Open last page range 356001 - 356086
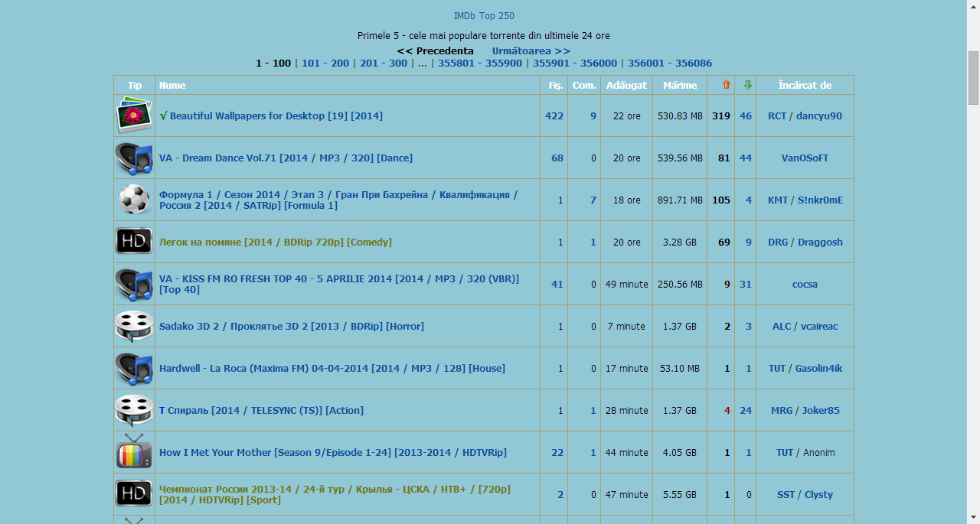This screenshot has width=980, height=524. (x=670, y=63)
